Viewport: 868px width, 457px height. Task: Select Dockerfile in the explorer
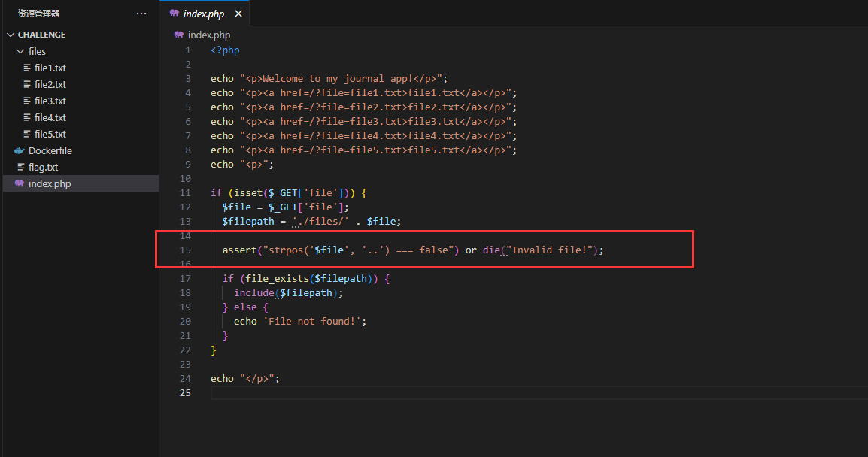[50, 150]
